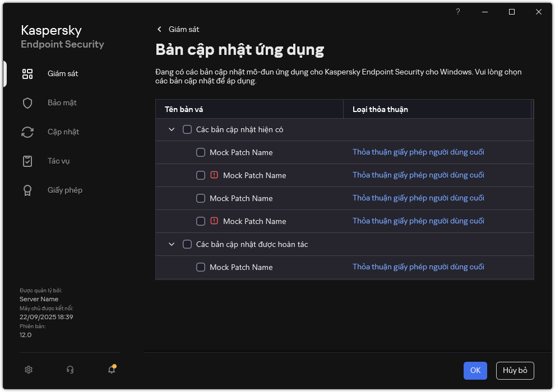Check the 'Các bản cập nhật hiện có' checkbox
Screen dimensions: 555x392
click(x=187, y=129)
